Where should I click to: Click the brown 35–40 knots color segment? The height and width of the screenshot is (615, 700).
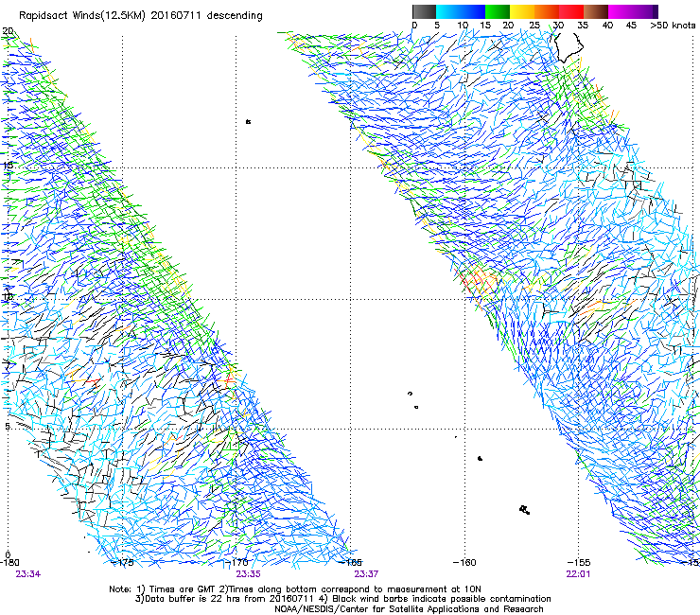[x=596, y=11]
